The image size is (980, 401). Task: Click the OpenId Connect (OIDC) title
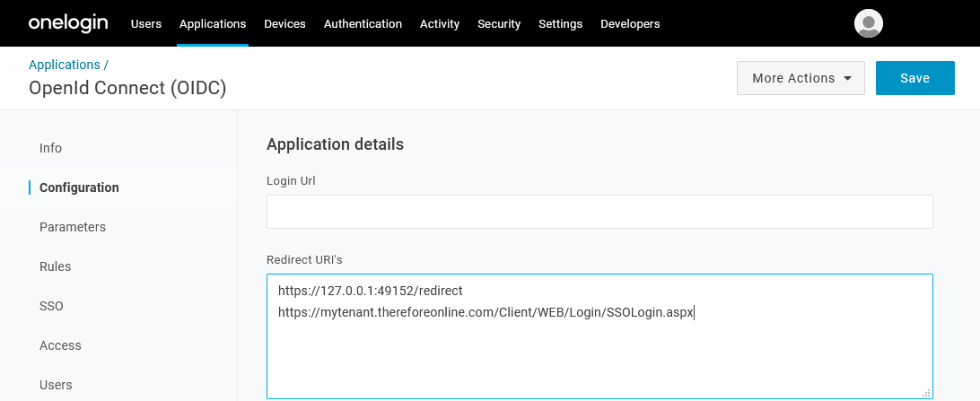(x=127, y=88)
